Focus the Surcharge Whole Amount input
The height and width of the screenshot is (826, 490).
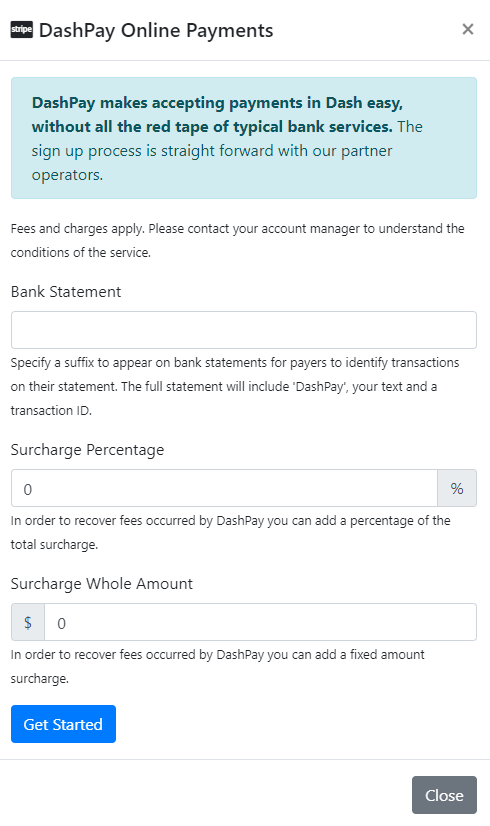point(260,622)
